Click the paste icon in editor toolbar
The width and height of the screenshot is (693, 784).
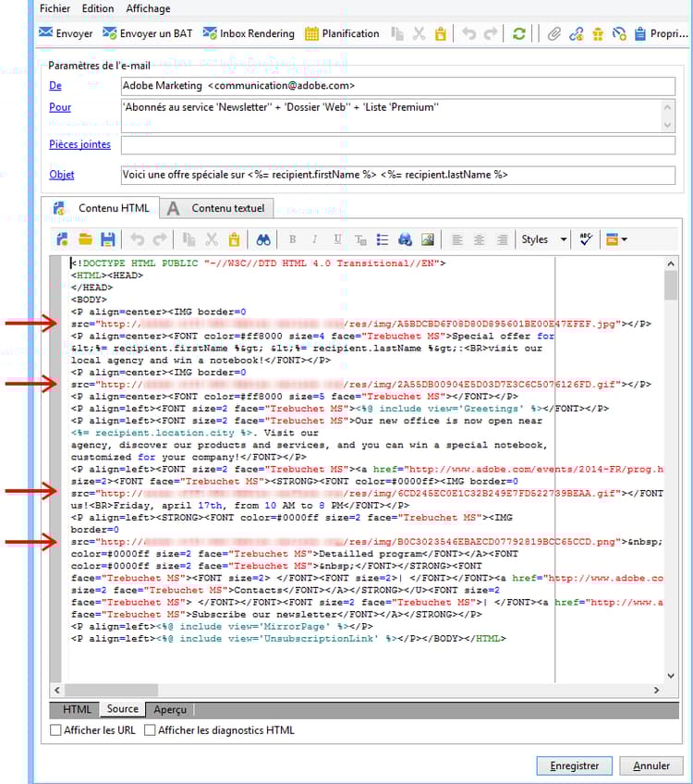point(234,239)
